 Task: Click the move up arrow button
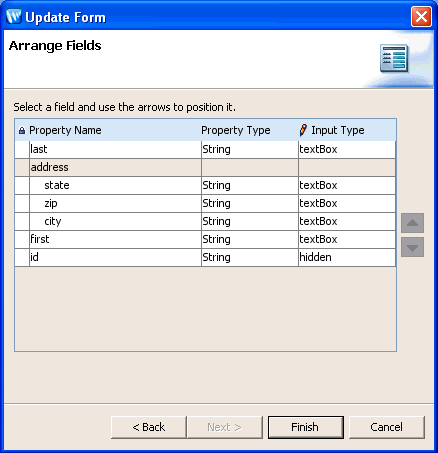tap(412, 223)
